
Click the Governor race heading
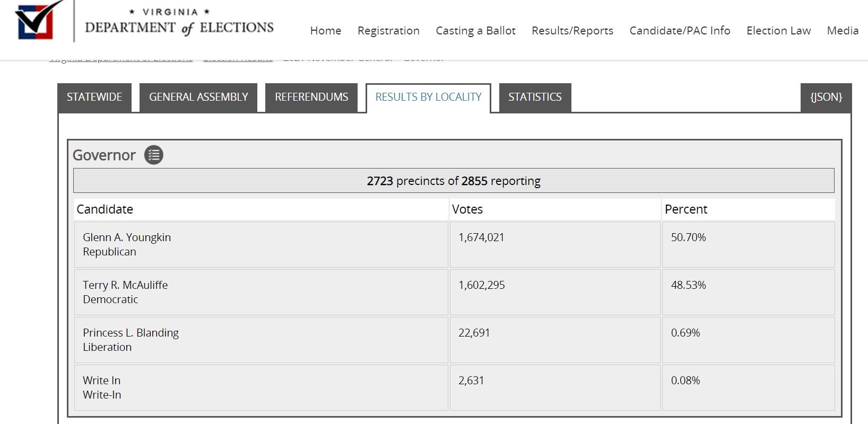(x=104, y=155)
